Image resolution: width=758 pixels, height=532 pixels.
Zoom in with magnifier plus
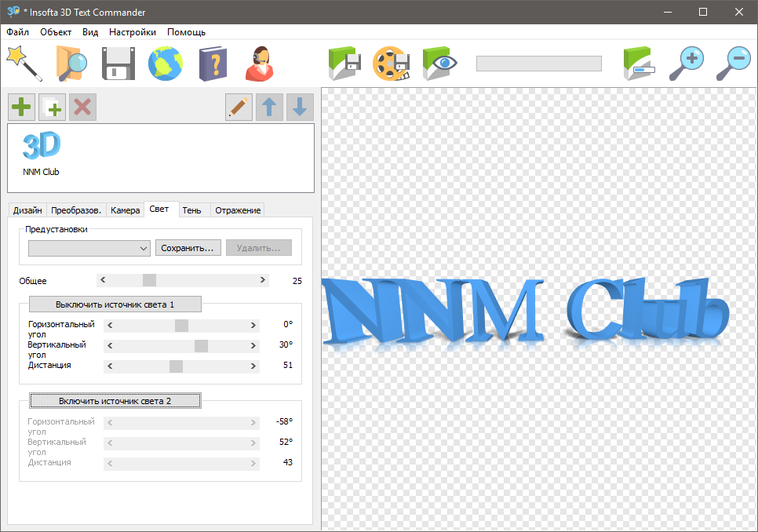pos(687,64)
